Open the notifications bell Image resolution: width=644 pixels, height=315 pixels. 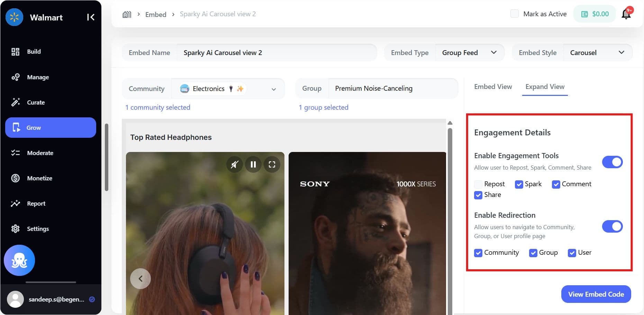626,14
